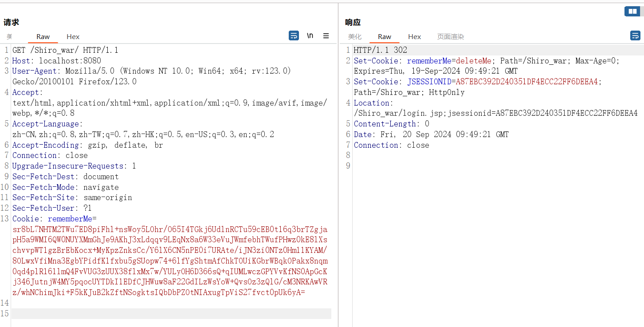
Task: Click the 'Accept-Encoding: gzip, deflate, br' line
Action: point(88,145)
